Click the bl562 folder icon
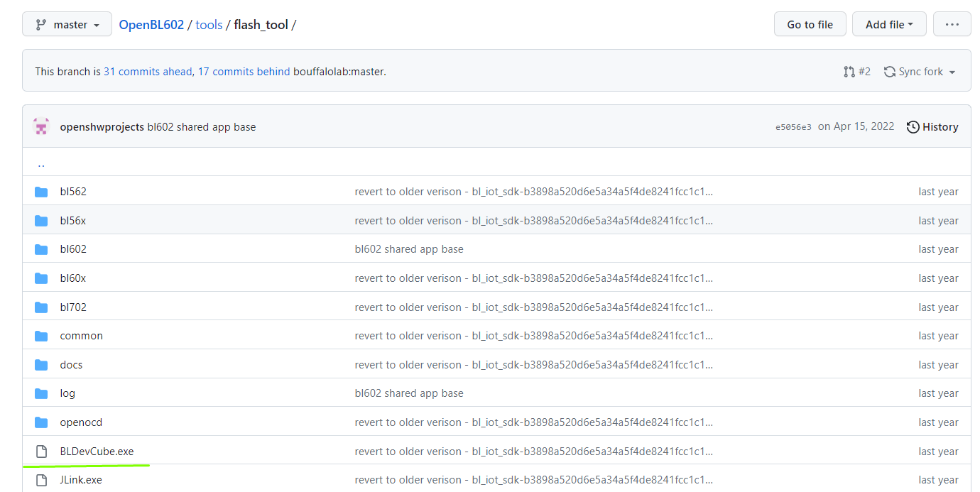Image resolution: width=980 pixels, height=492 pixels. coord(41,192)
